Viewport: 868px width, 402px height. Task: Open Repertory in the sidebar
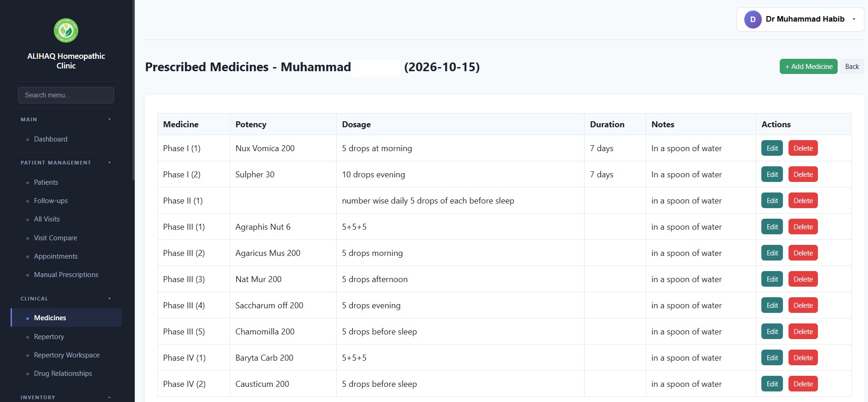[x=49, y=337]
